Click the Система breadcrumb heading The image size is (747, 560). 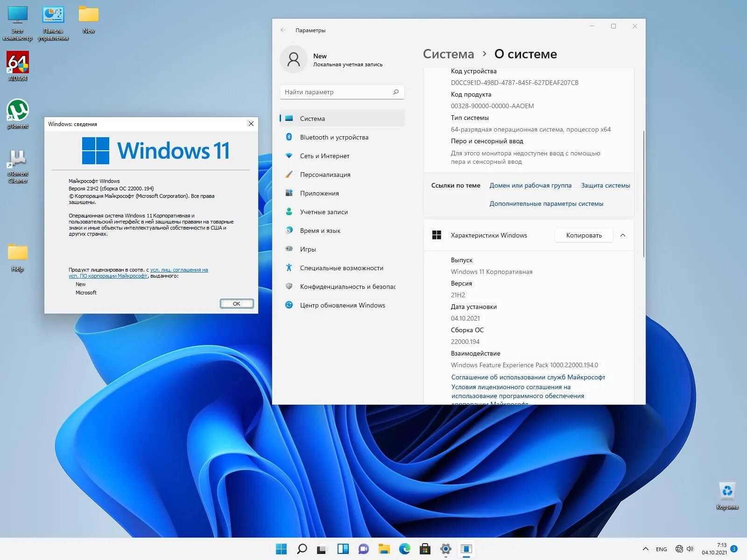click(448, 54)
